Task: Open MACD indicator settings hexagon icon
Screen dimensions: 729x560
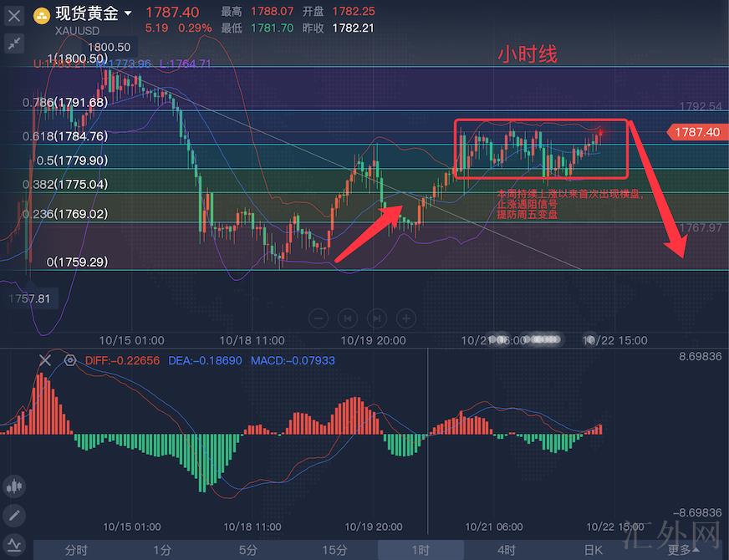Action: pyautogui.click(x=70, y=360)
